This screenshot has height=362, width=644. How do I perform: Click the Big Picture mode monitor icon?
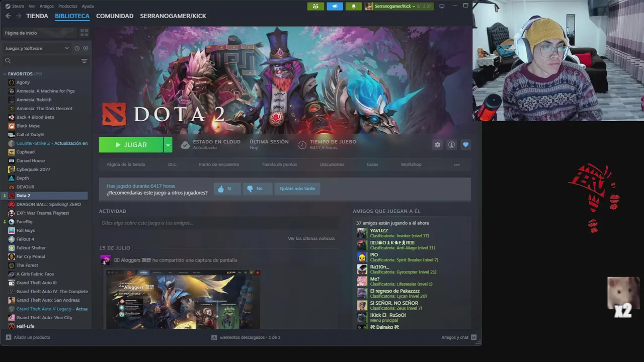(x=442, y=6)
